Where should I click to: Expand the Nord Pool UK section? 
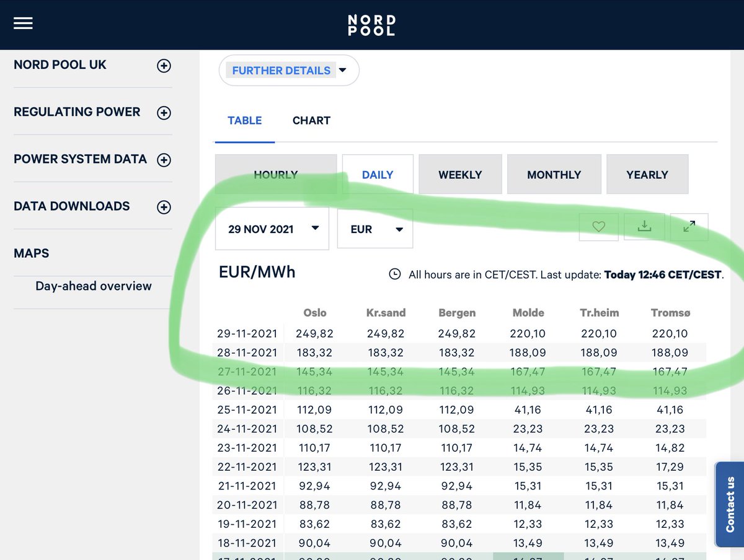coord(164,66)
